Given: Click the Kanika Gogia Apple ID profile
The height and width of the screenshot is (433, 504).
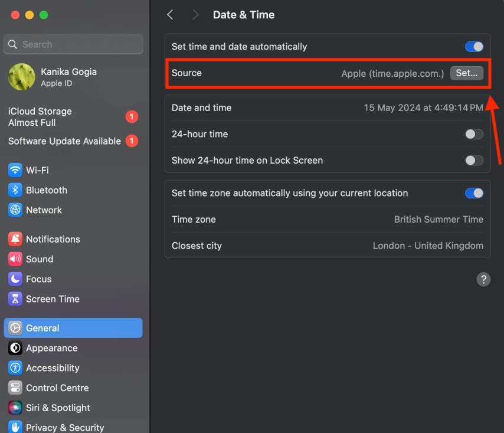Looking at the screenshot, I should pos(56,77).
